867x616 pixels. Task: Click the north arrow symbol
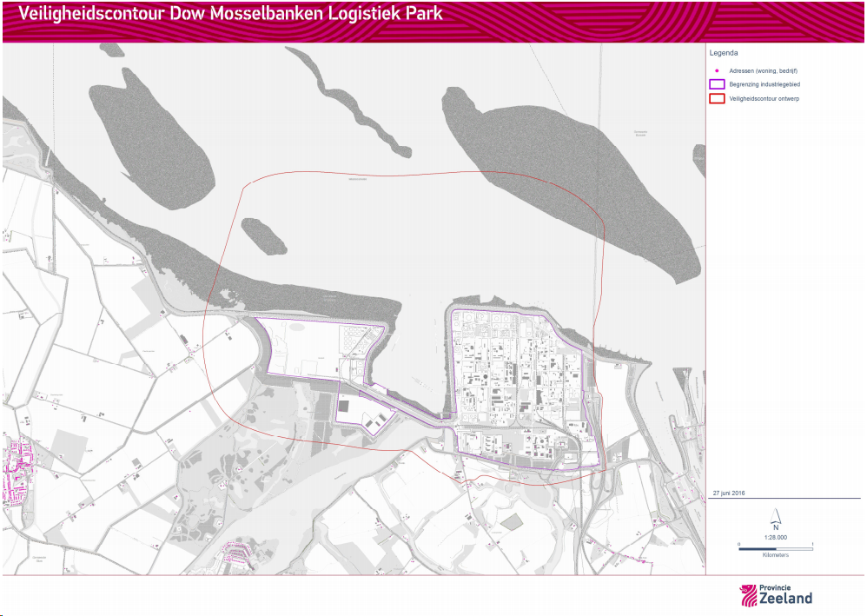click(x=775, y=517)
